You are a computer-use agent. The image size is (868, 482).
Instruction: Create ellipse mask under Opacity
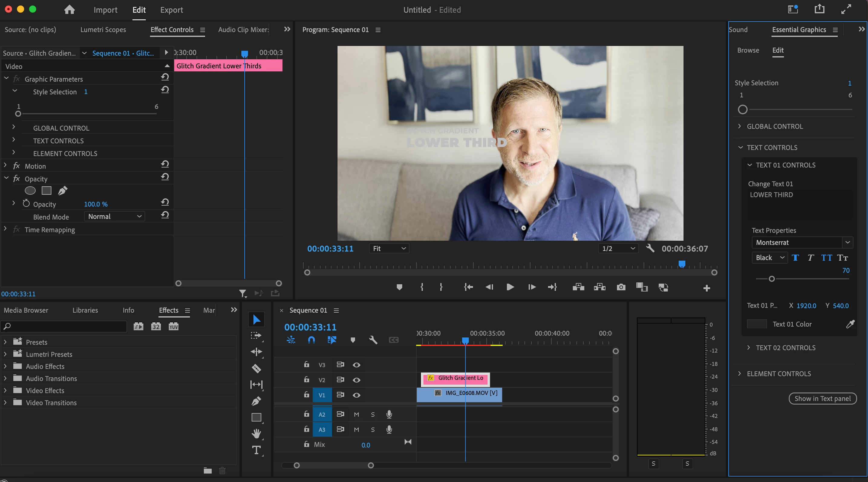[x=30, y=191]
